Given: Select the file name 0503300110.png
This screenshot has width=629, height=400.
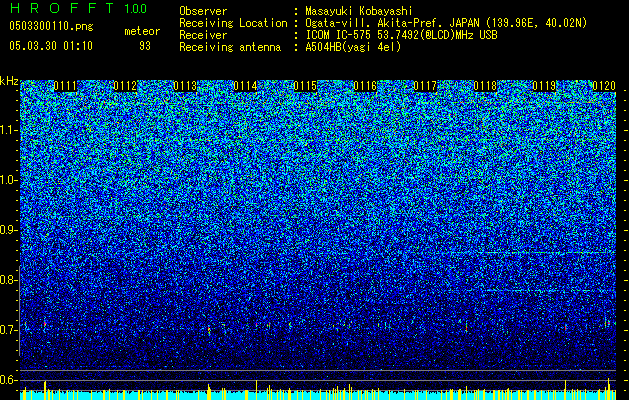Looking at the screenshot, I should [51, 27].
